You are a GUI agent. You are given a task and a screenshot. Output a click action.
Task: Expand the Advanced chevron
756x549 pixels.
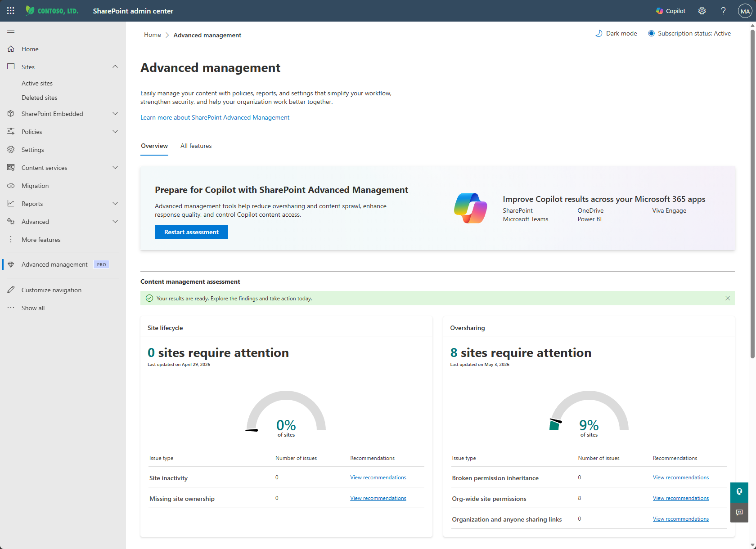115,221
